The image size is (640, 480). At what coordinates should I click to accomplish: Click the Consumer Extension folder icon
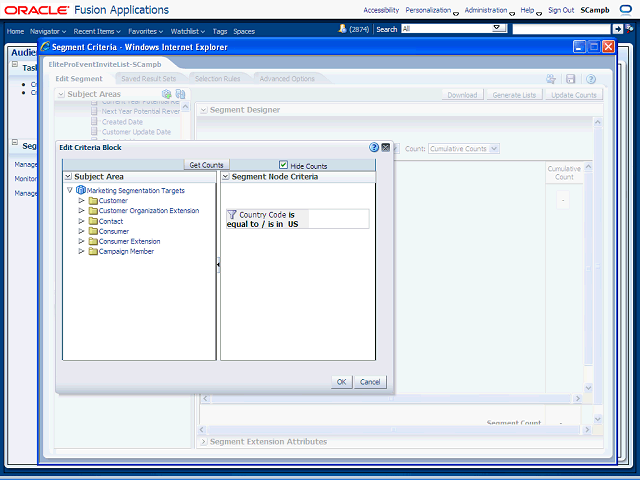click(93, 241)
